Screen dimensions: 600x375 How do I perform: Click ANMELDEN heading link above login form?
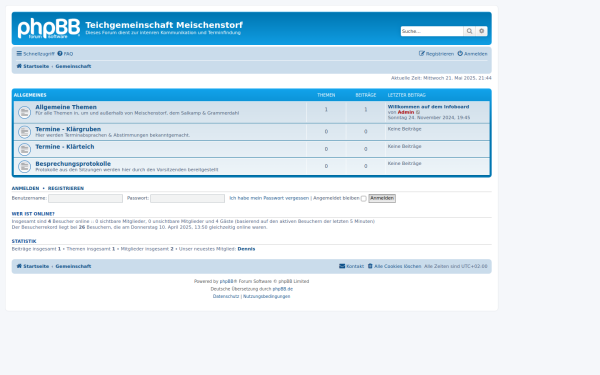coord(25,188)
